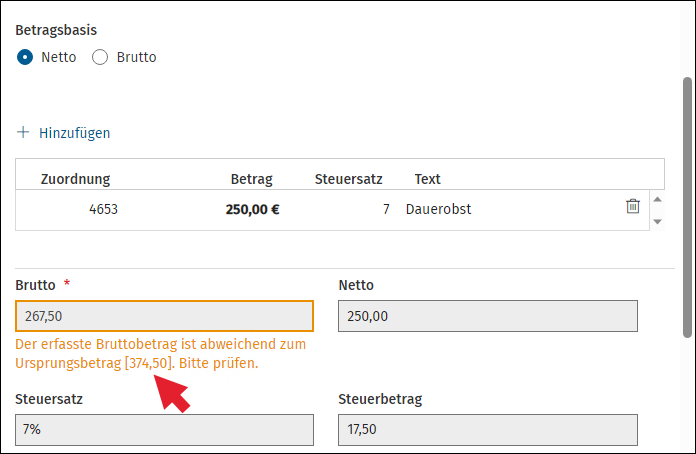This screenshot has width=696, height=454.
Task: Click the Text column header
Action: pyautogui.click(x=427, y=179)
